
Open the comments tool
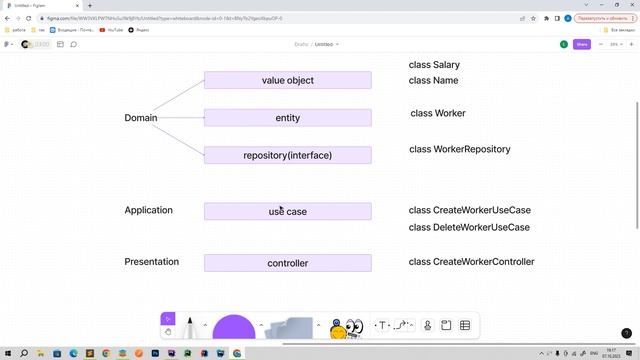click(73, 44)
